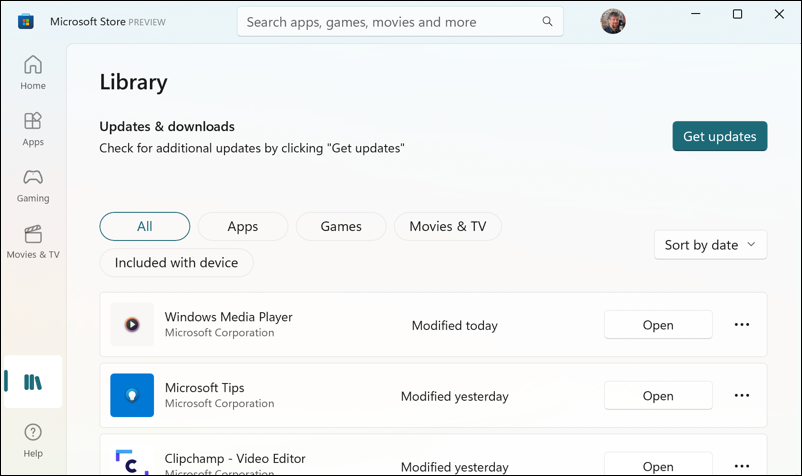Open Clipchamp - Video Editor
Viewport: 802px width, 476px height.
658,464
